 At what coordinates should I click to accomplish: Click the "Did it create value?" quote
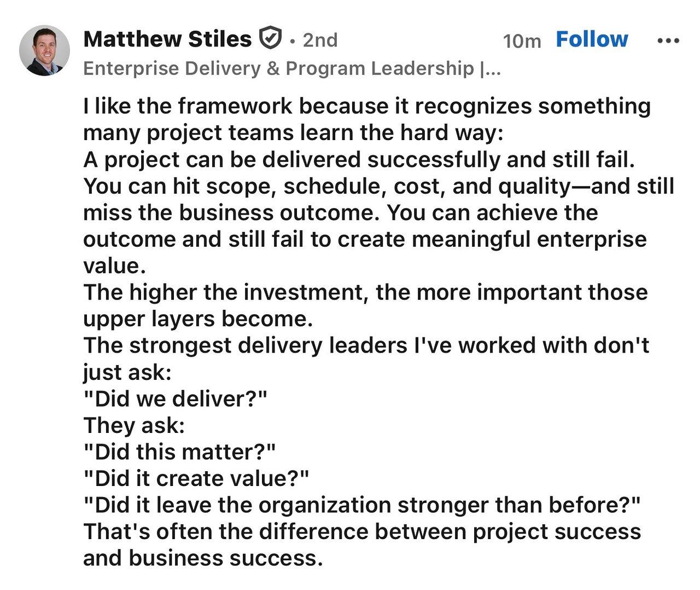tap(196, 478)
